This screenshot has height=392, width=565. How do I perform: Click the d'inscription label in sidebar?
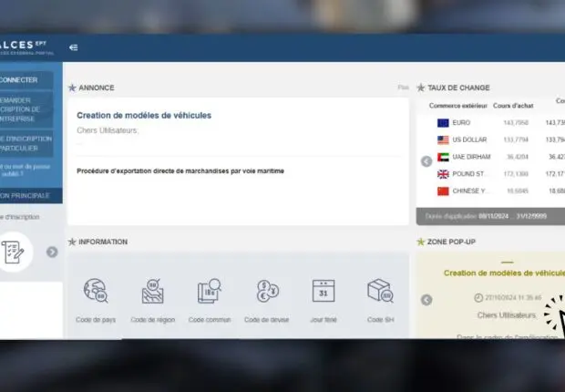pos(20,217)
